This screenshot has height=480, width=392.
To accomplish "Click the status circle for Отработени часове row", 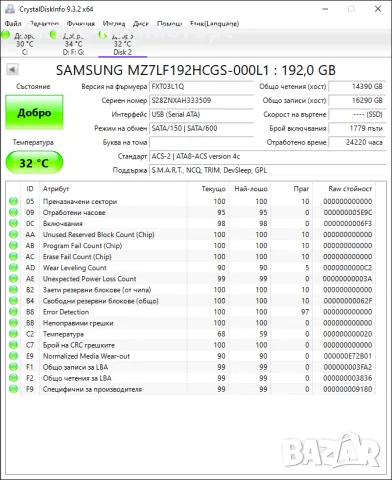I will [13, 212].
